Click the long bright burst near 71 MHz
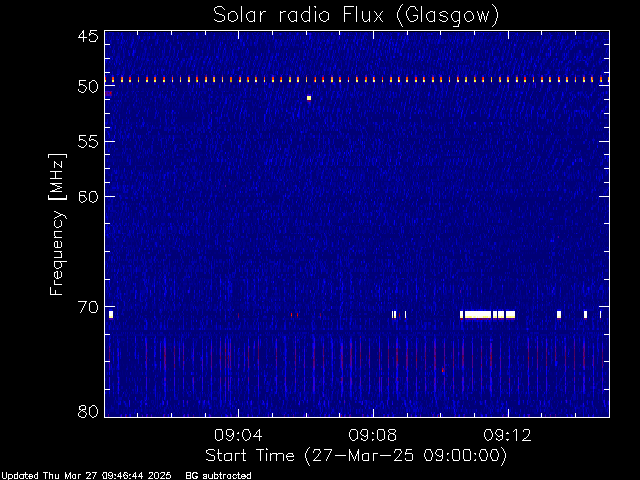The height and width of the screenshot is (480, 640). [x=487, y=315]
